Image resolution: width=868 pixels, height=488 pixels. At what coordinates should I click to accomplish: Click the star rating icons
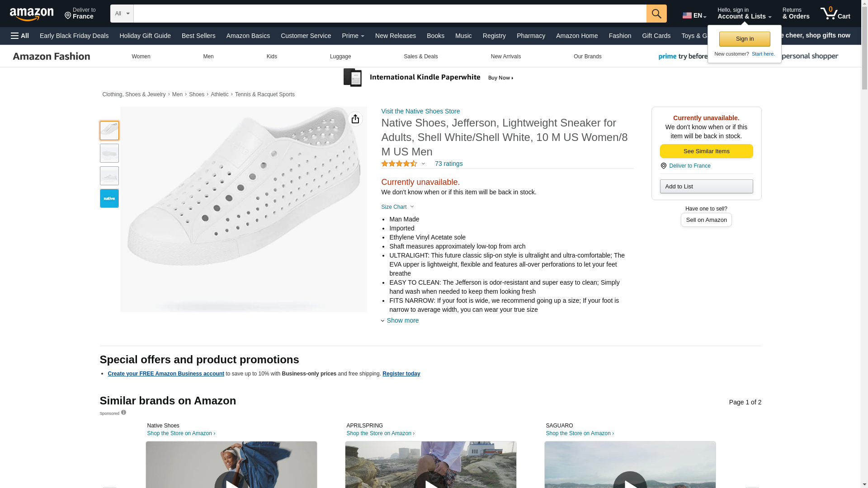(x=399, y=164)
